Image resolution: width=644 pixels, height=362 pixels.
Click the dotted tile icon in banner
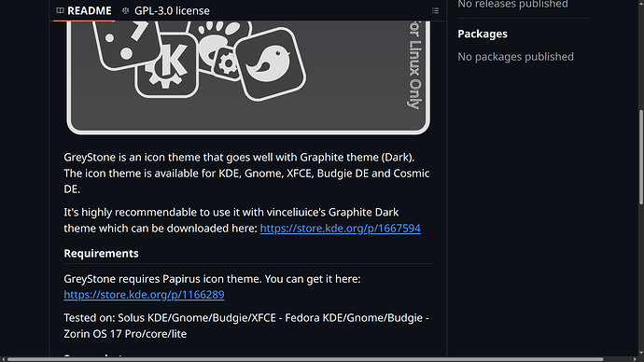point(125,43)
